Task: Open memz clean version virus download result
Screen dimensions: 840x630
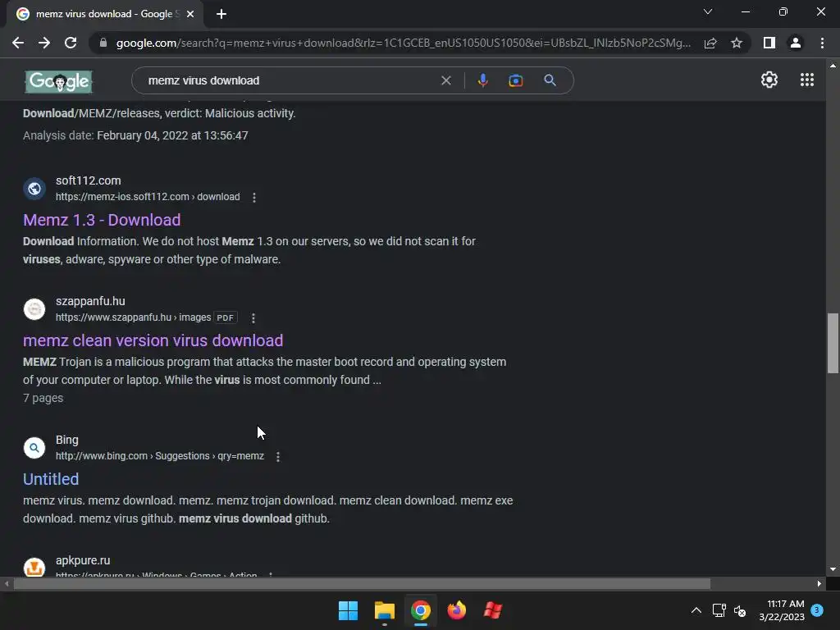Action: point(153,340)
